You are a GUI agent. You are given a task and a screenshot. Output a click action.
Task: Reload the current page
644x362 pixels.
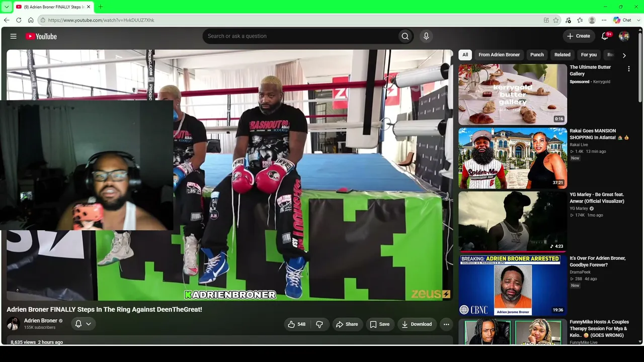click(19, 20)
